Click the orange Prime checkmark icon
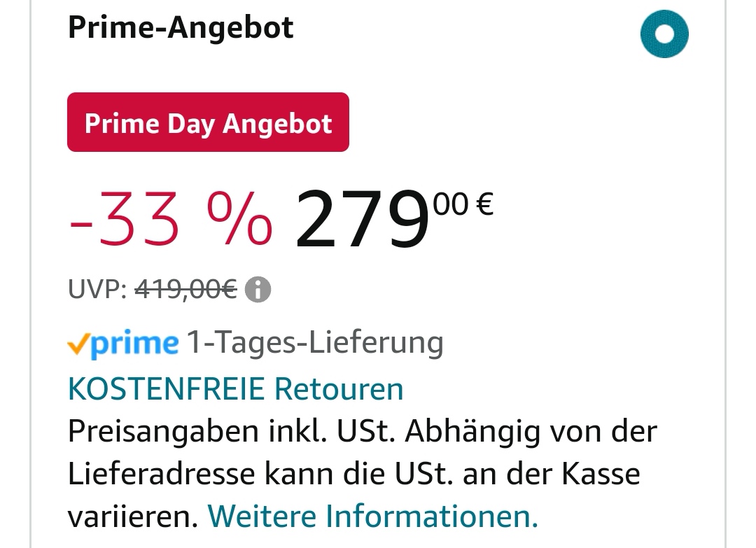Image resolution: width=756 pixels, height=548 pixels. click(78, 344)
